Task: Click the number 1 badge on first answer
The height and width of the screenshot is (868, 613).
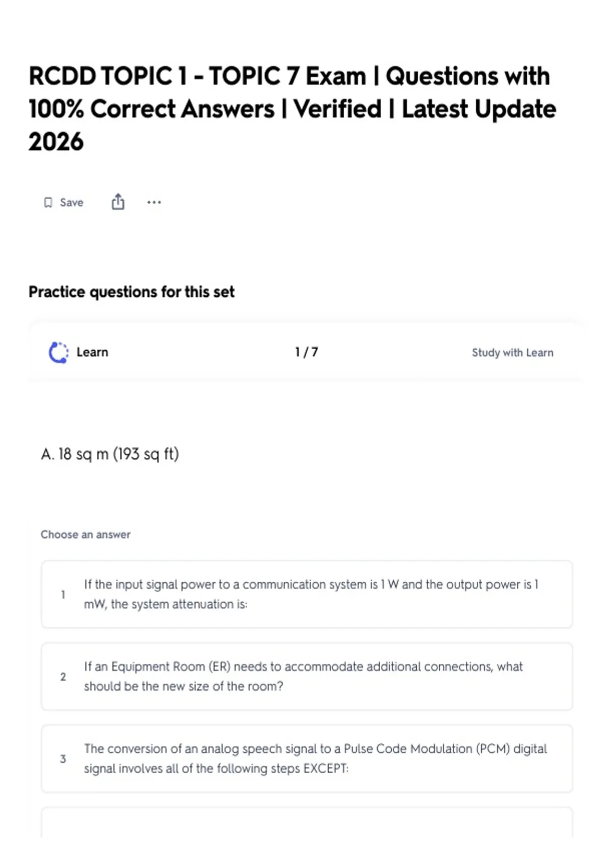Action: coord(63,595)
